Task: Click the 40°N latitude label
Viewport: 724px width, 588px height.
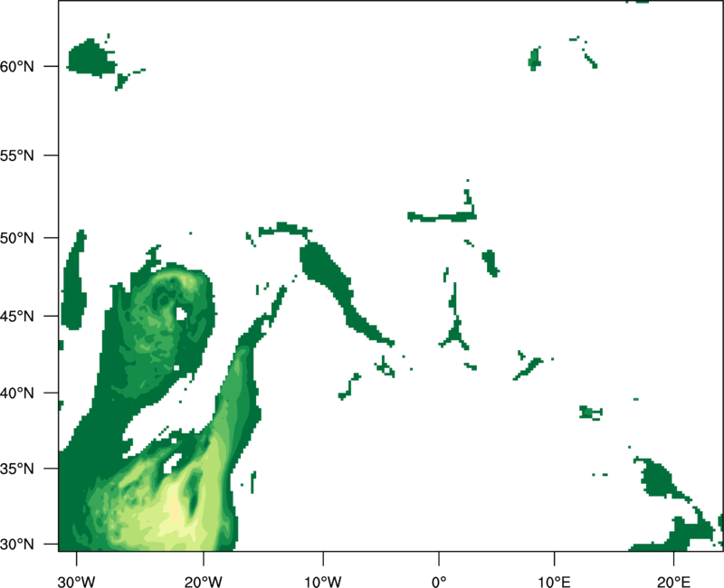Action: (17, 394)
